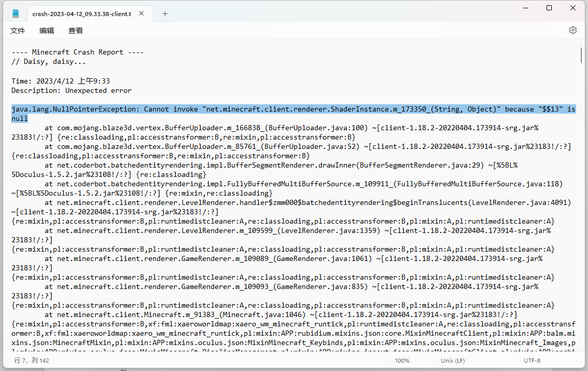588x371 pixels.
Task: Click the Time: 2023/4/12 line
Action: coord(61,81)
